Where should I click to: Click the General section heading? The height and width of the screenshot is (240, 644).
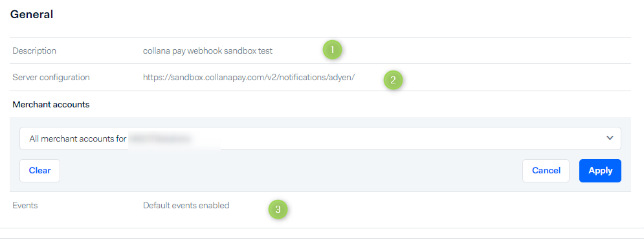[32, 14]
